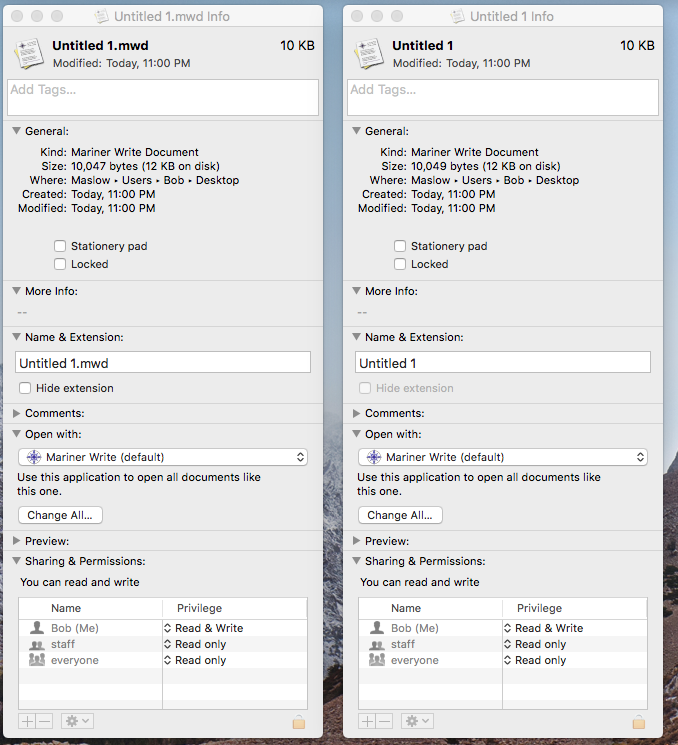Collapse General section in Untitled 1 Info

coord(356,131)
